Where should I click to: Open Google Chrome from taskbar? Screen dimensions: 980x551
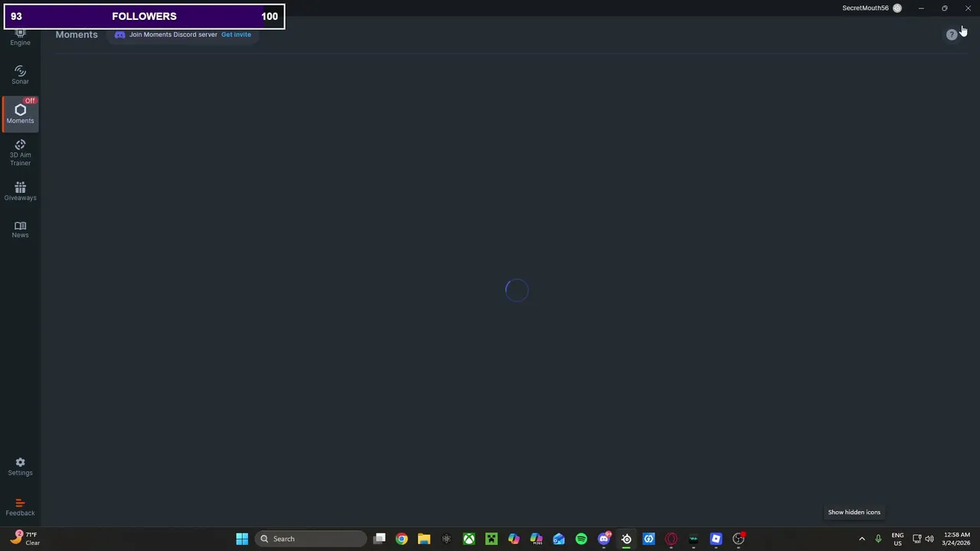click(401, 539)
